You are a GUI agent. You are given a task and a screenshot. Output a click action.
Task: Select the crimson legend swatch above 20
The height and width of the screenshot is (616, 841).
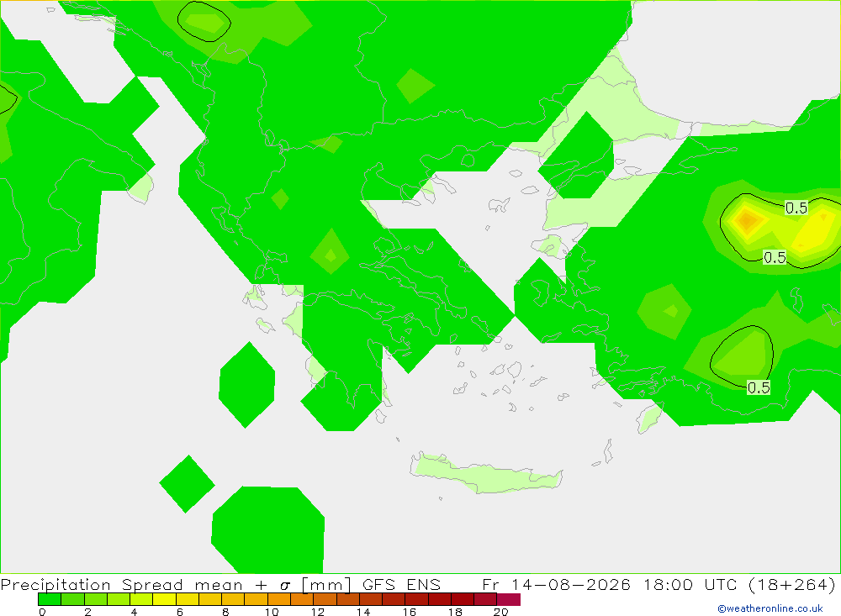(x=509, y=599)
